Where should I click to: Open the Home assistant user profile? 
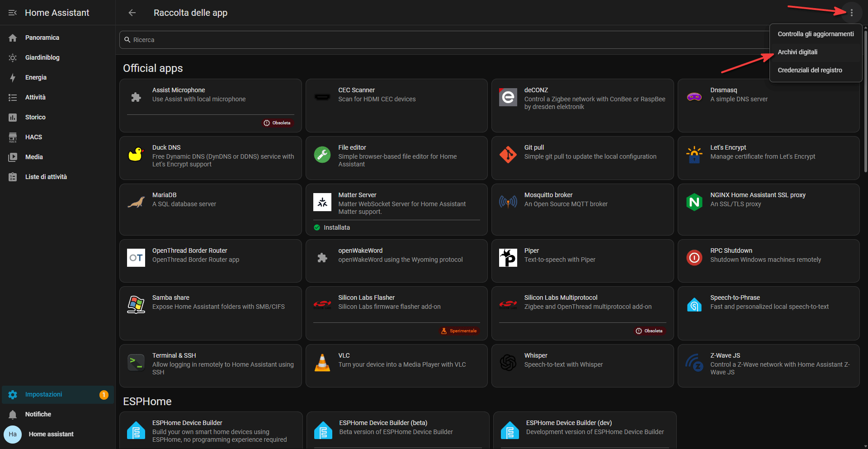(58, 434)
